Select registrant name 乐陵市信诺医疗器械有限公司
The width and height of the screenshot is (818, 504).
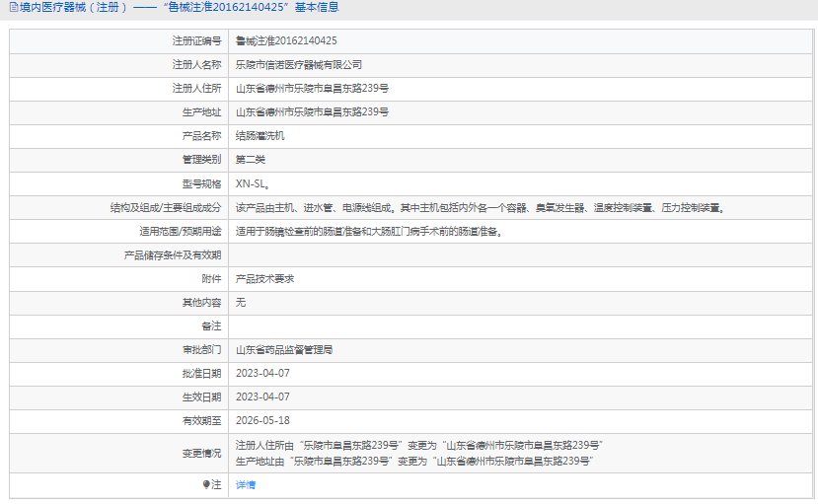click(298, 65)
